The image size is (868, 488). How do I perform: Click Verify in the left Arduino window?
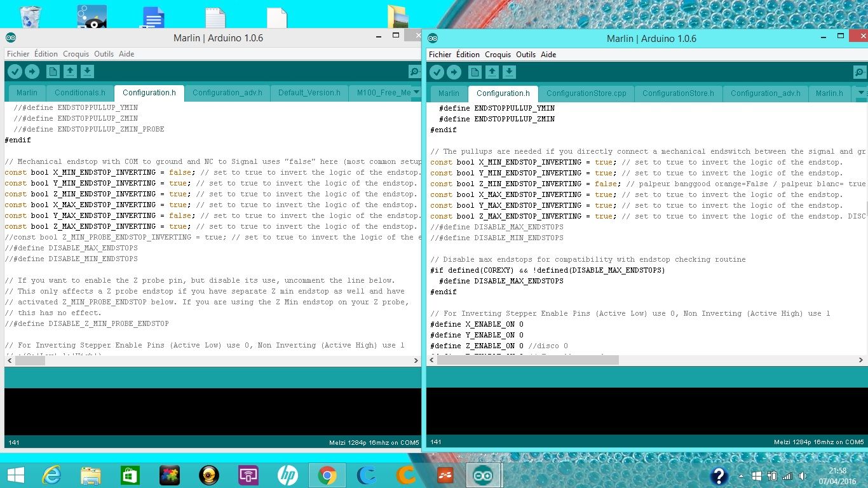15,72
